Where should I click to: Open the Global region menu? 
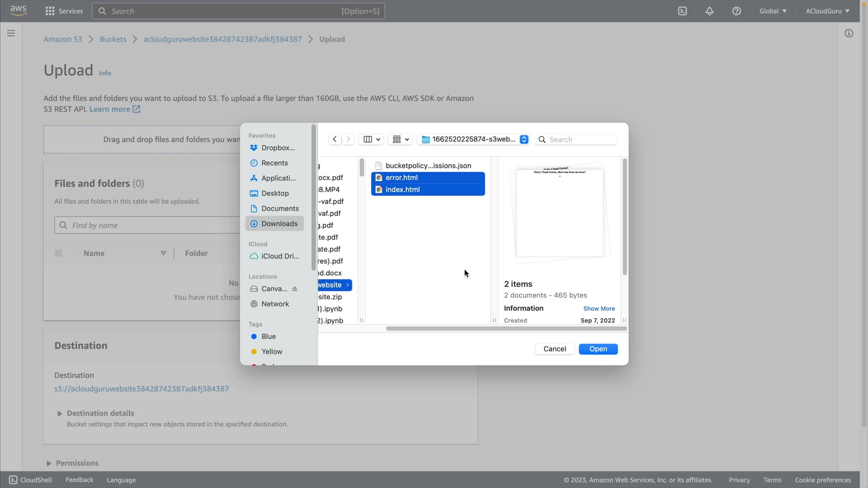773,11
